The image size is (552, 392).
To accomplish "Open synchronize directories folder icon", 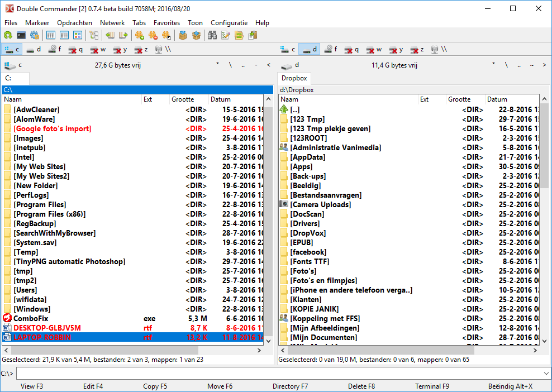I will [x=239, y=35].
